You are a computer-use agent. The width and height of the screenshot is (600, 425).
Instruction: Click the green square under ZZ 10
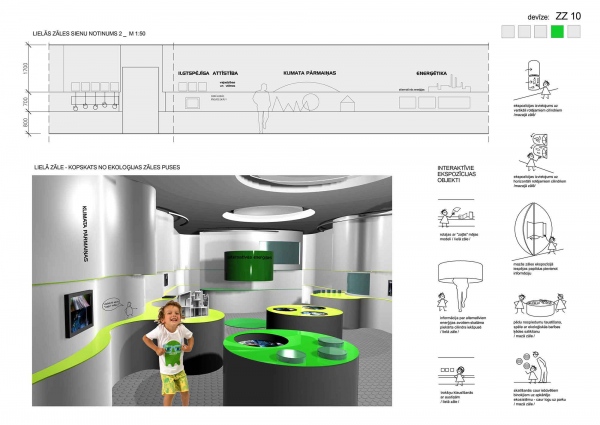[x=556, y=32]
